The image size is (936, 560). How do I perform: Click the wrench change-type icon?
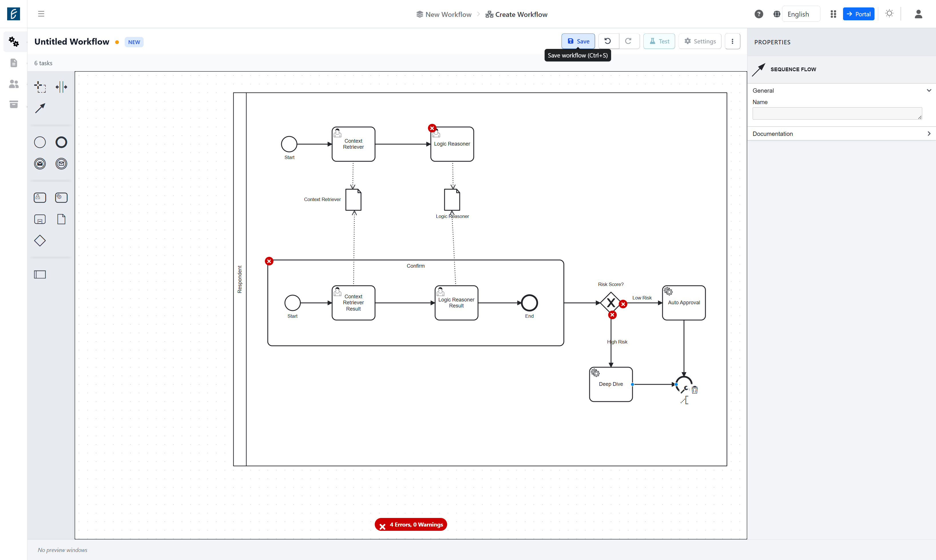point(684,390)
